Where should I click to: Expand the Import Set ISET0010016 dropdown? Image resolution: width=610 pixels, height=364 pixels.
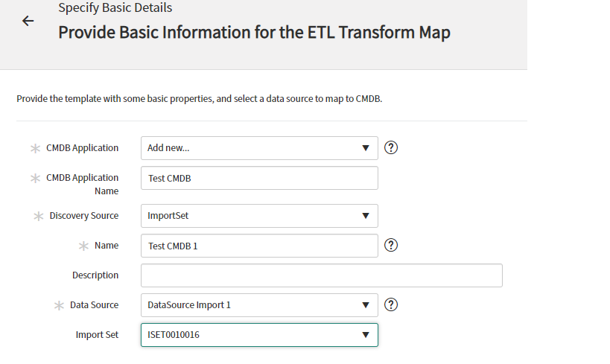(x=259, y=335)
